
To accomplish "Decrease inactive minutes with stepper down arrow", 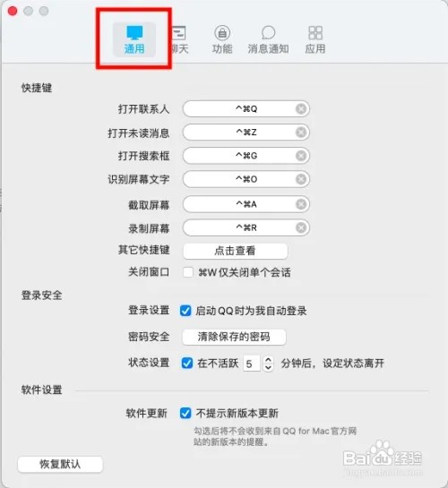I will point(268,367).
